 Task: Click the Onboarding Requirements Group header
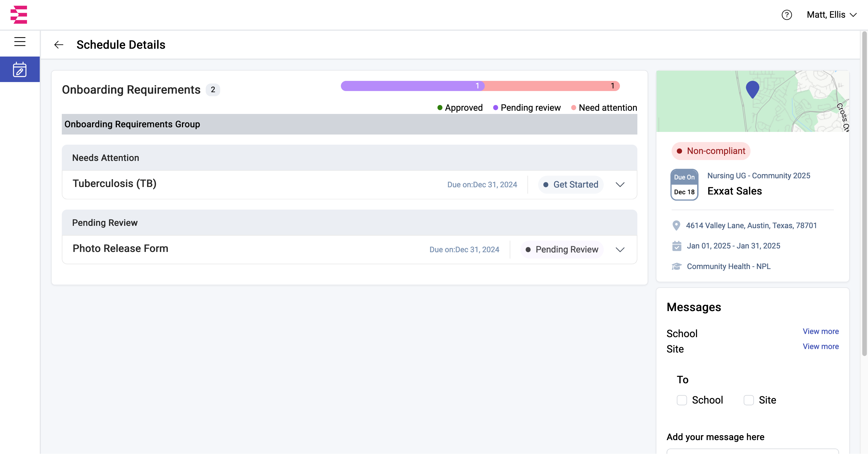coord(349,124)
